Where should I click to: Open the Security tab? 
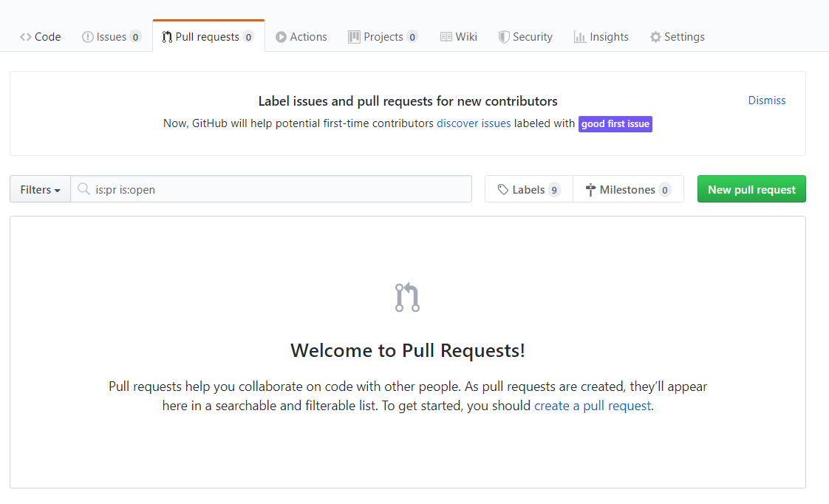point(525,37)
